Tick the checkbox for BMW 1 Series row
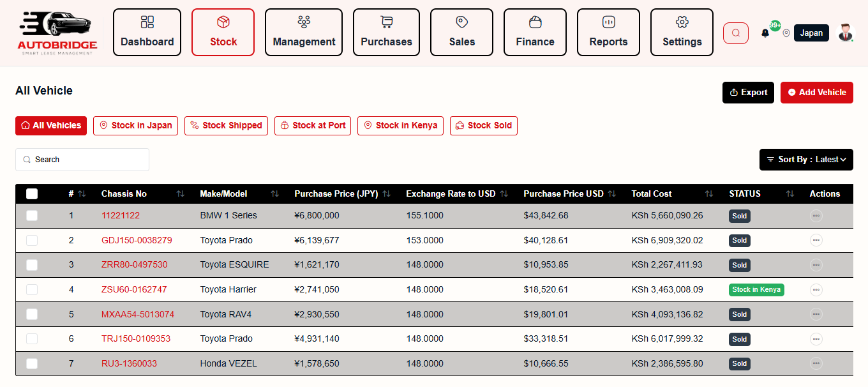 [32, 216]
